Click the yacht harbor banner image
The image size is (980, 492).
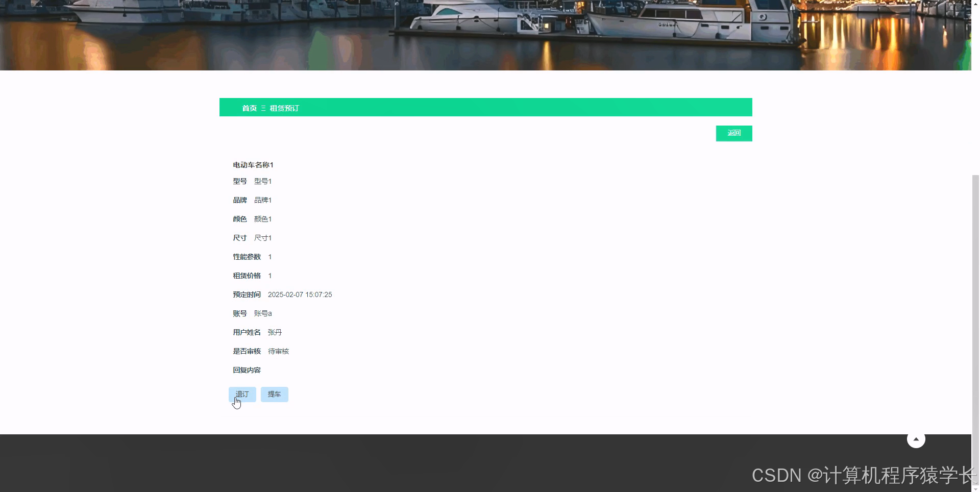(x=485, y=35)
